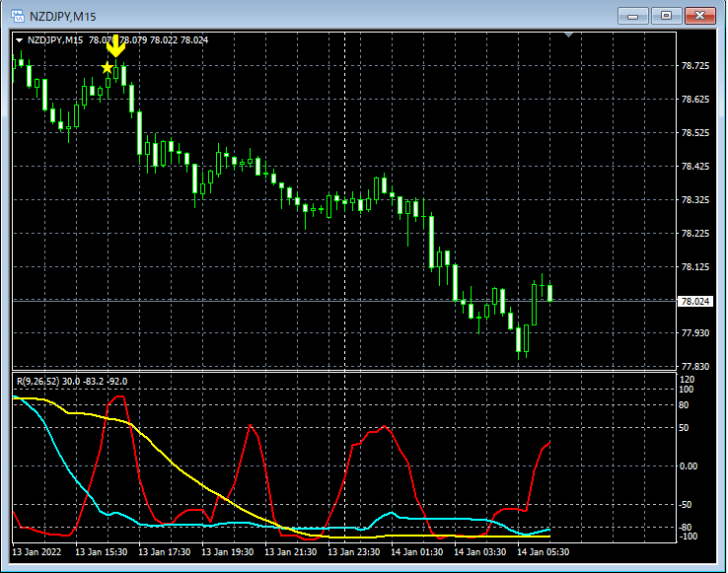
Task: Click the 14 Jan 01:30 time label
Action: (417, 552)
